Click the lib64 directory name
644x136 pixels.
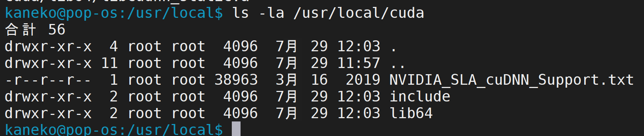point(411,113)
